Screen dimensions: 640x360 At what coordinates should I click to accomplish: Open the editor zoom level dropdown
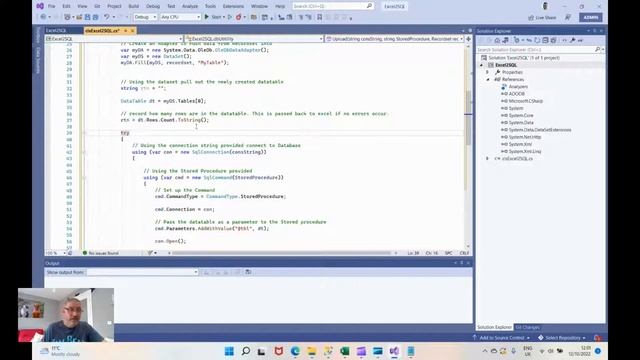[56, 253]
